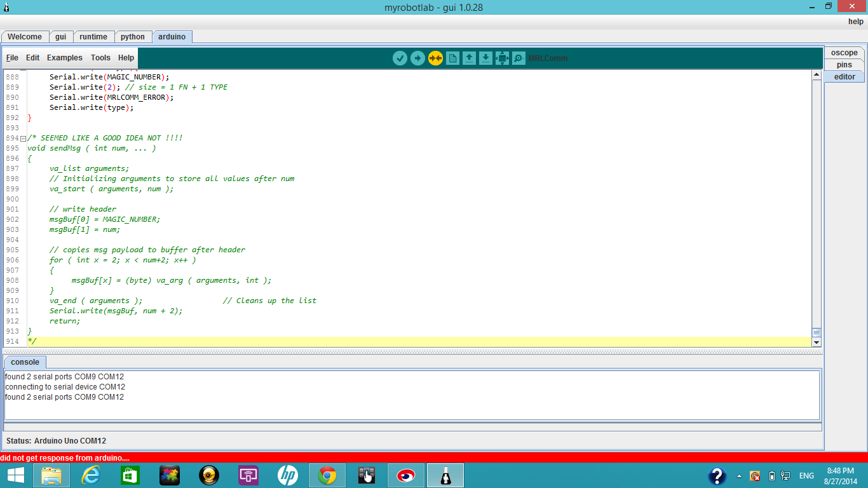
Task: Click the touch hand taskbar icon
Action: tap(367, 475)
